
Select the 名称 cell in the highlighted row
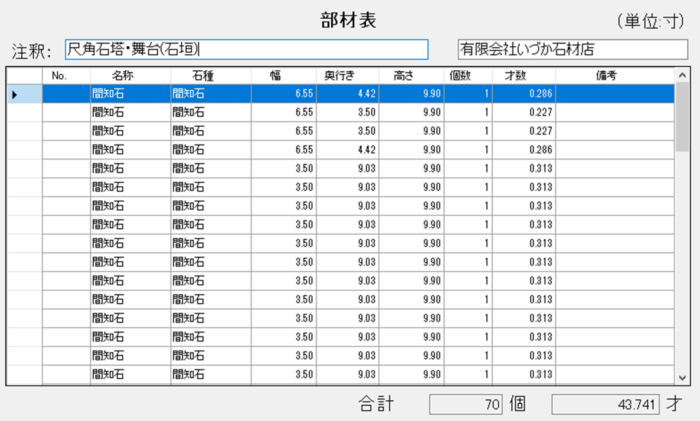pyautogui.click(x=130, y=94)
